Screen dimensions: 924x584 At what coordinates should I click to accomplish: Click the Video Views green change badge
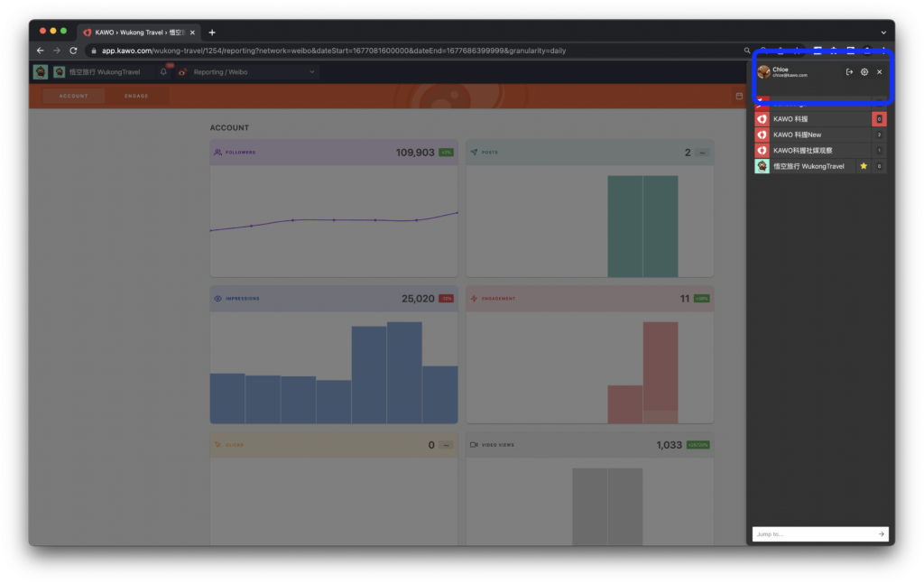[698, 445]
